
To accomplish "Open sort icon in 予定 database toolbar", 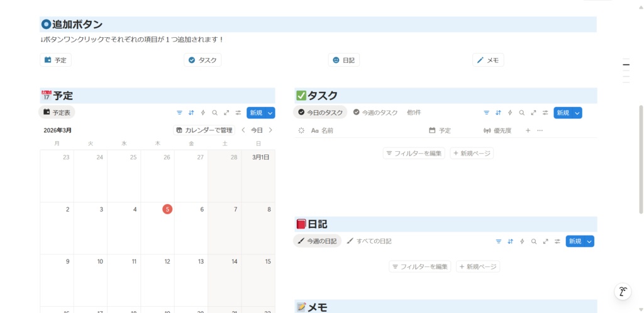I will click(x=191, y=113).
